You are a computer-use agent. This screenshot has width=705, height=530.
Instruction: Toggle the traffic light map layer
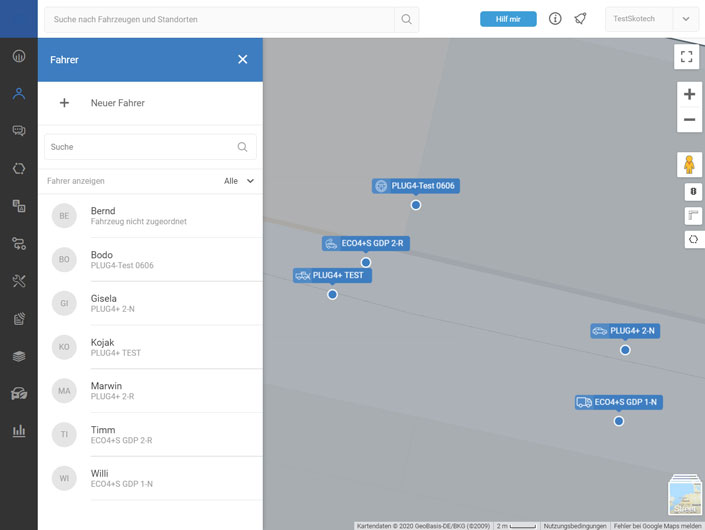[693, 191]
